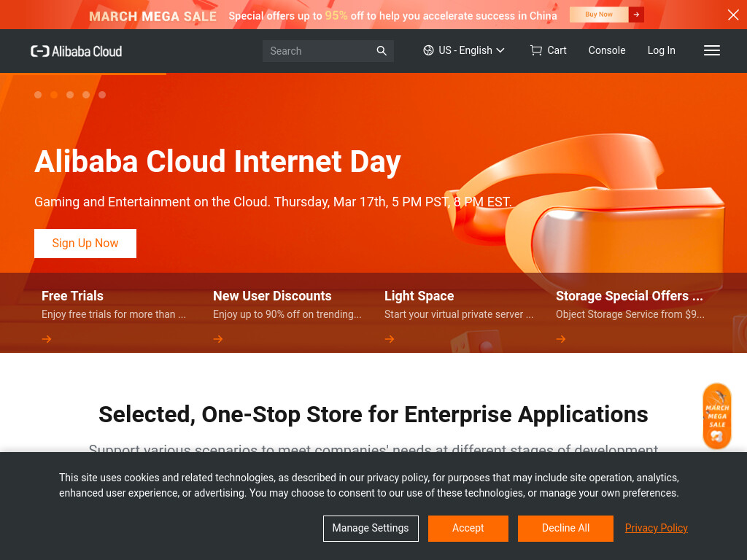Screen dimensions: 747x560
Task: Open the Privacy Policy link
Action: (656, 528)
